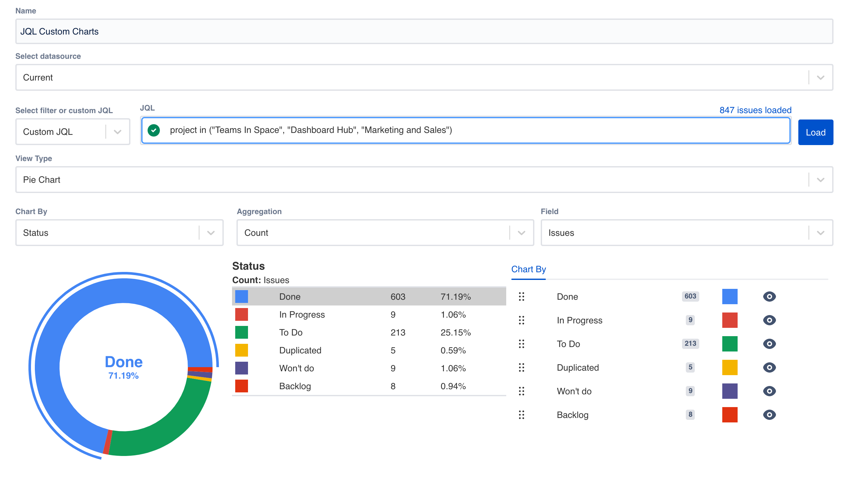Click the blue Done legend square in table

click(x=241, y=297)
